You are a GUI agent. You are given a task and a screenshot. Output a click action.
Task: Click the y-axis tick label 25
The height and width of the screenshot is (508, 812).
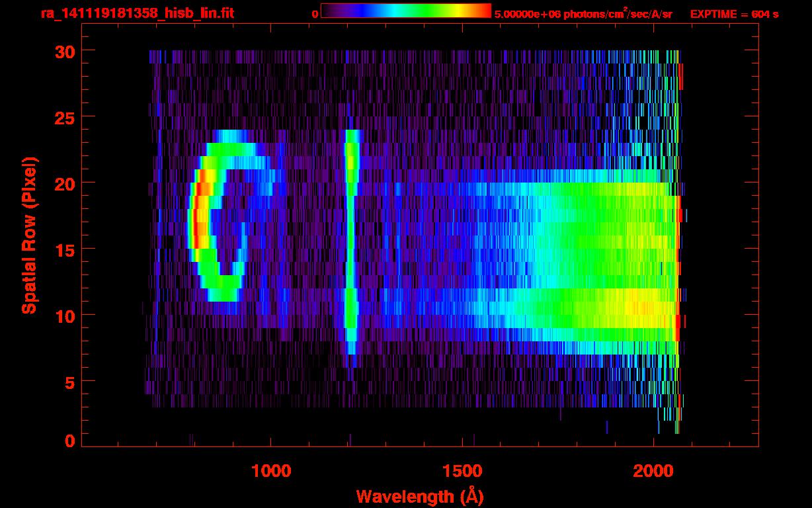pos(64,117)
